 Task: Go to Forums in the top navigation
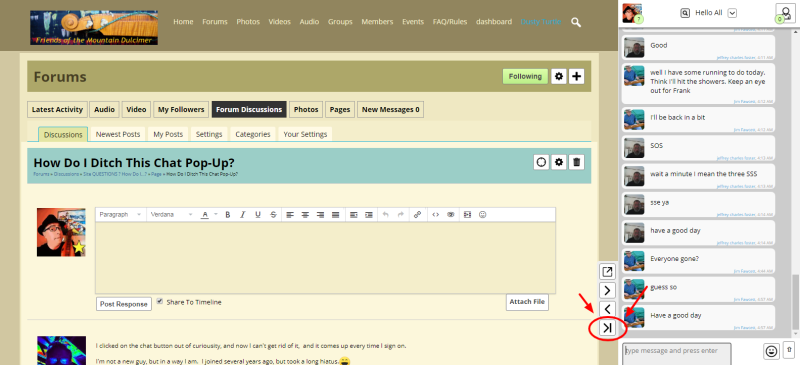click(x=215, y=21)
